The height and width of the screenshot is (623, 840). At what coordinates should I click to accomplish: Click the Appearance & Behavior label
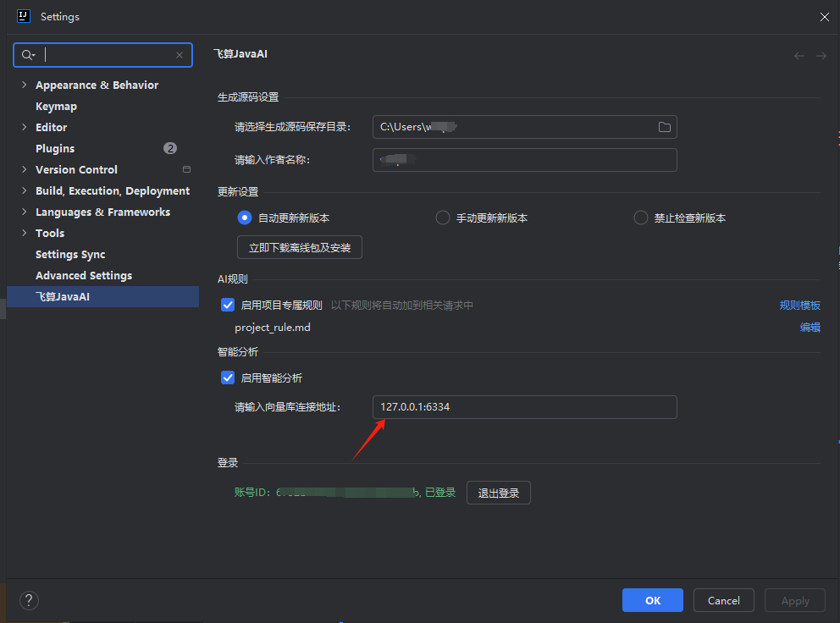point(97,85)
